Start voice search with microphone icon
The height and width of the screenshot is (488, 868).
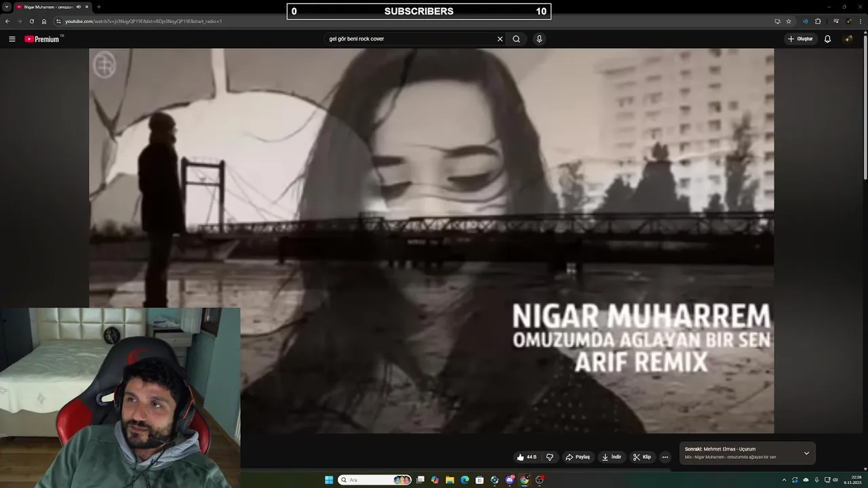[539, 39]
